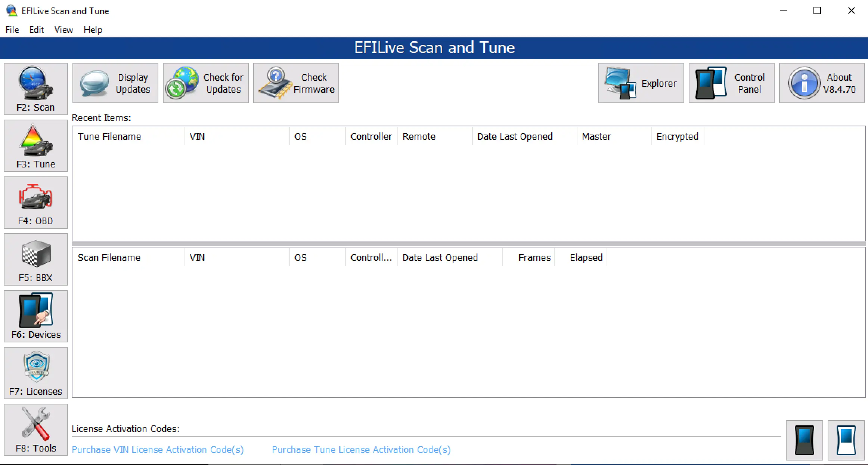Image resolution: width=868 pixels, height=465 pixels.
Task: View F7: Licenses information
Action: click(35, 373)
